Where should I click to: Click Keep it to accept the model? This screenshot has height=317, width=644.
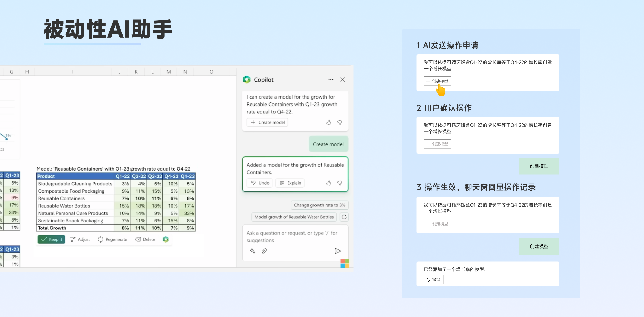click(x=51, y=239)
